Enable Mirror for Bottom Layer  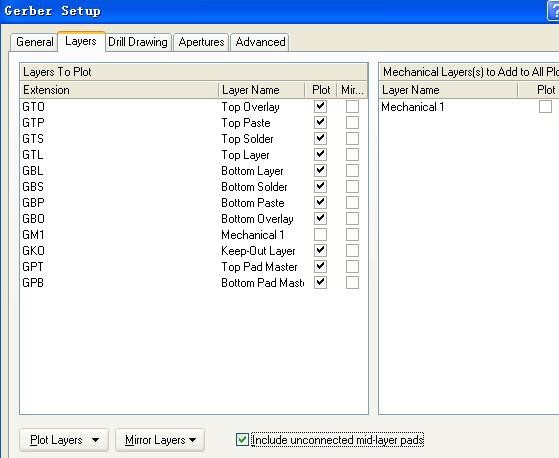tap(352, 170)
